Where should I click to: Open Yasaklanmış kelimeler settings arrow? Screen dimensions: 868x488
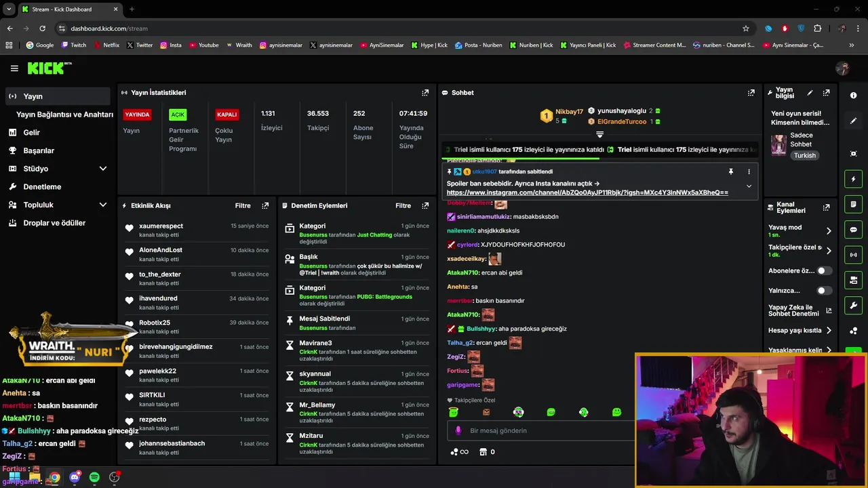828,350
